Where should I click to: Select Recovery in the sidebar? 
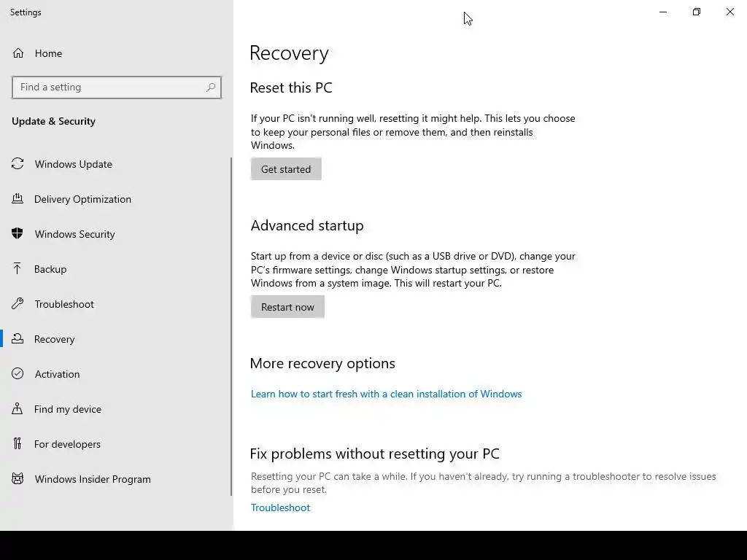(x=54, y=339)
